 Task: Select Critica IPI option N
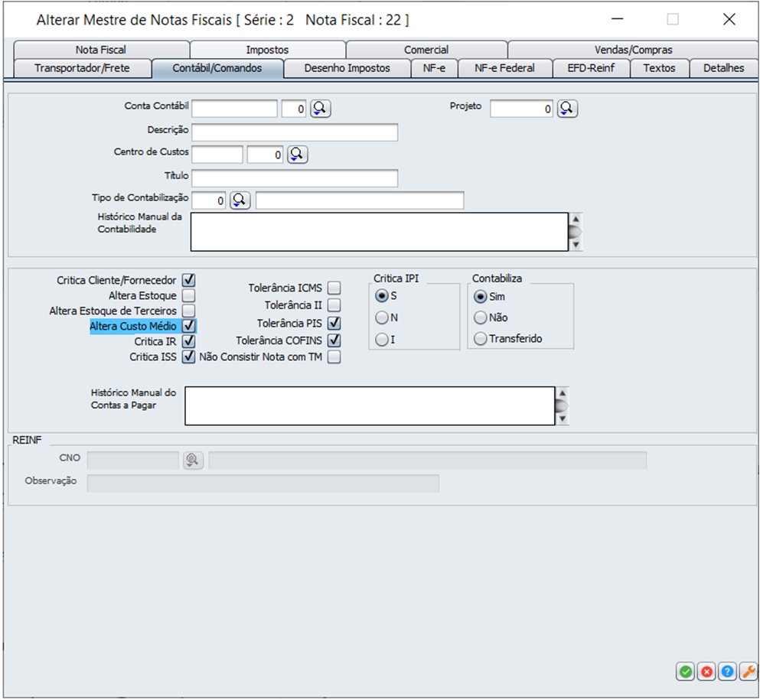pos(382,317)
